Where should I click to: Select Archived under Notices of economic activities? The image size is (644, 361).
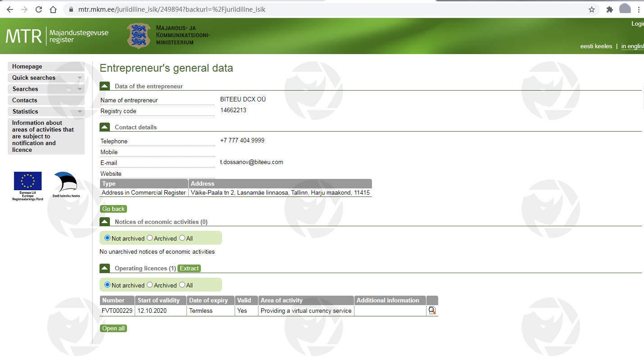click(x=150, y=238)
